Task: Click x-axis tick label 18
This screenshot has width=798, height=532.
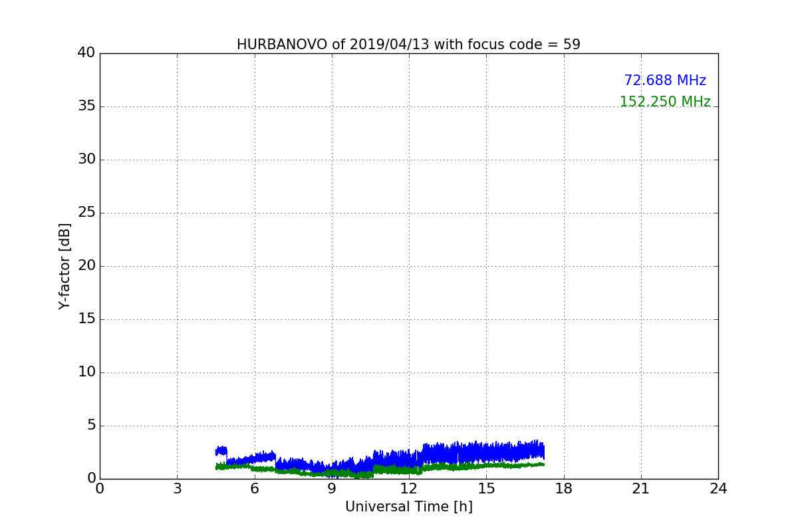Action: tap(564, 488)
